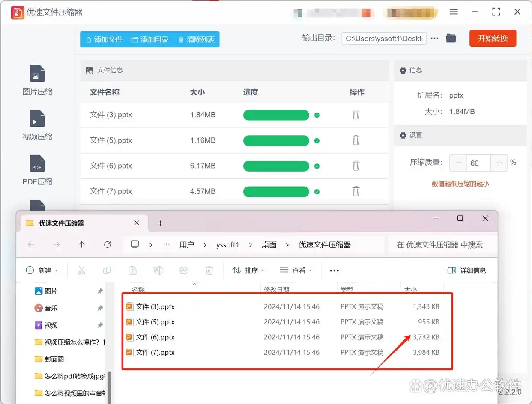Click the folder icon beside 输出目录
This screenshot has height=404, width=532.
pyautogui.click(x=451, y=38)
